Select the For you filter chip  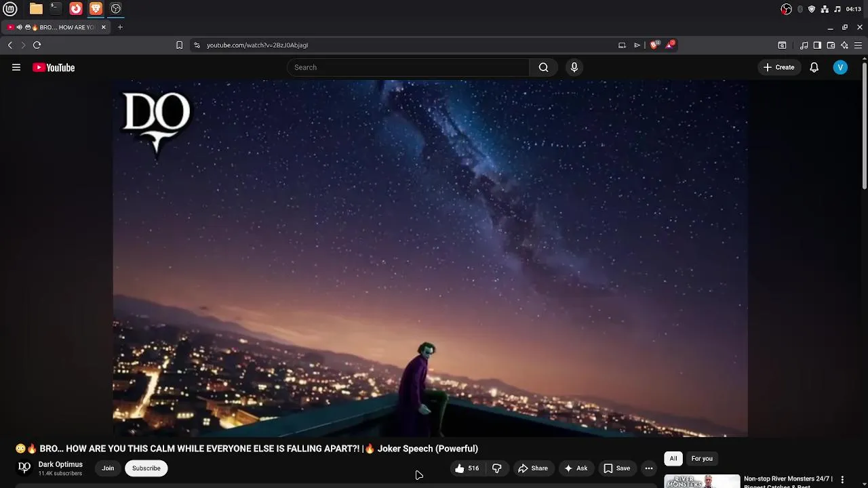(x=702, y=459)
